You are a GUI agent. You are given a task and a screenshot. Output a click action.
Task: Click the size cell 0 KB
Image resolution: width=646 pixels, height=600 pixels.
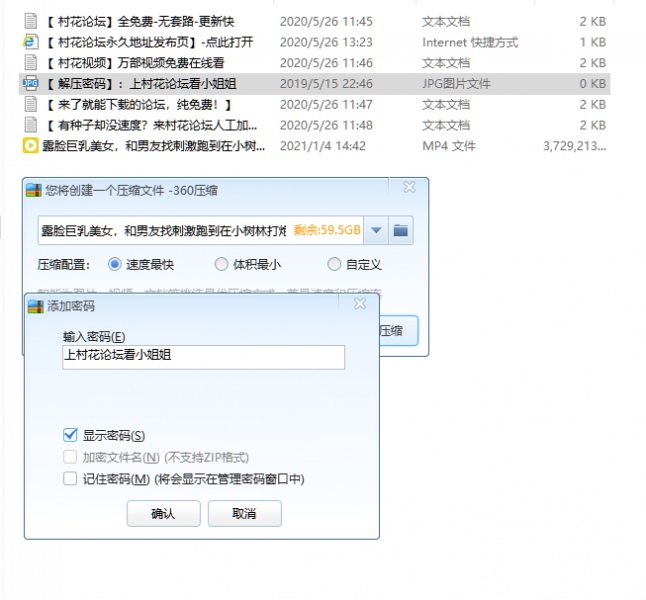tap(592, 84)
